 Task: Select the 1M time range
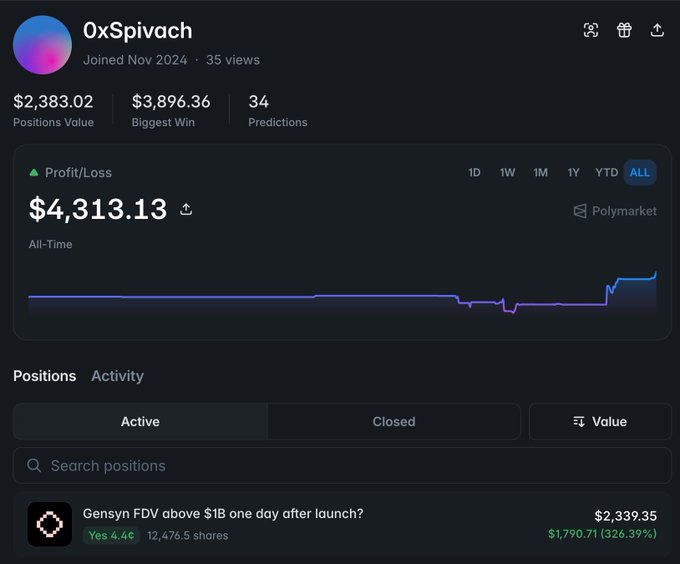[540, 173]
